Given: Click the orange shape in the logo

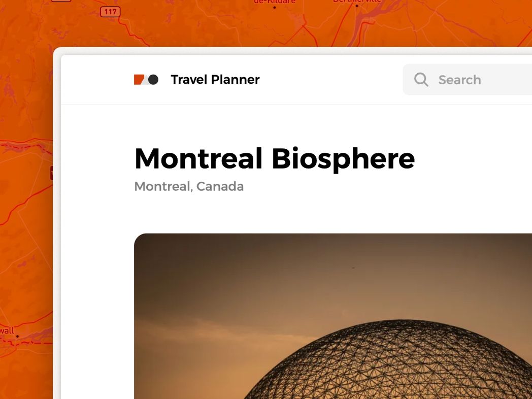Looking at the screenshot, I should point(139,80).
